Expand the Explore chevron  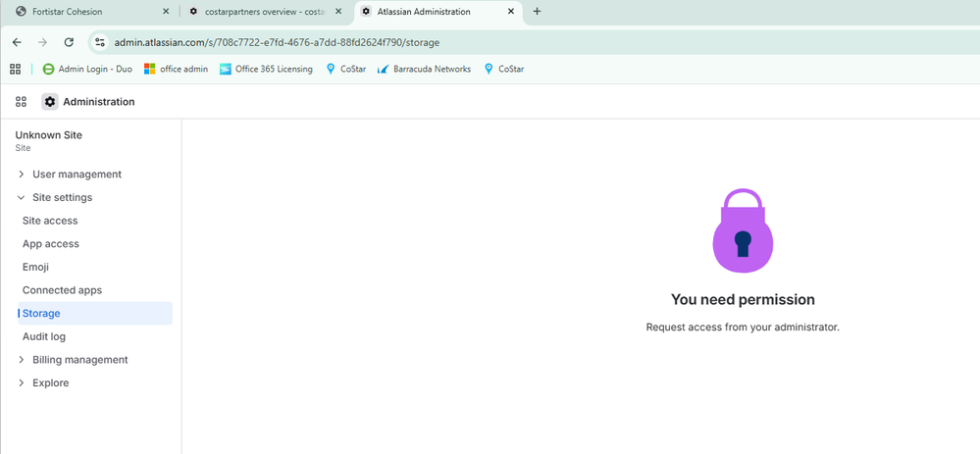tap(22, 382)
